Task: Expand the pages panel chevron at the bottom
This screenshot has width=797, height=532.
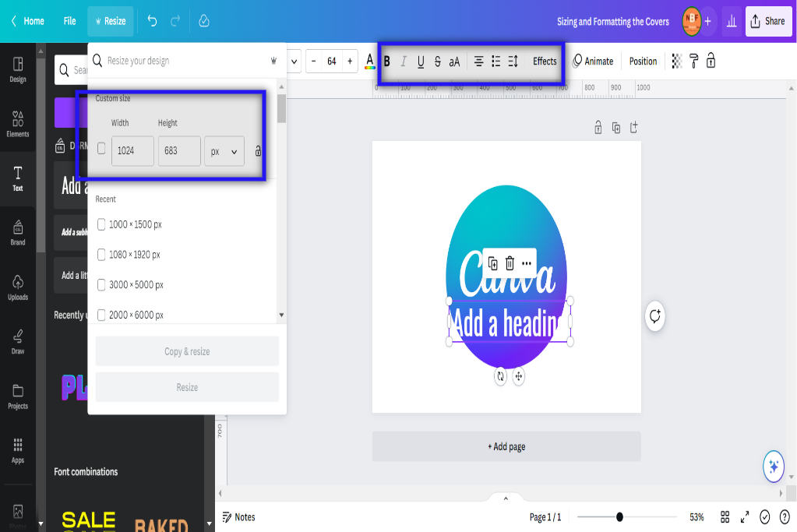Action: pyautogui.click(x=506, y=498)
